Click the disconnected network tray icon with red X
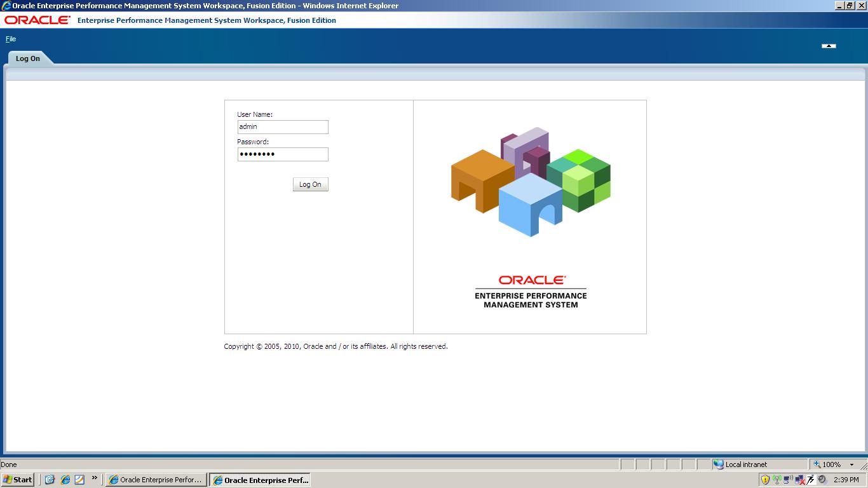This screenshot has height=488, width=868. point(800,480)
